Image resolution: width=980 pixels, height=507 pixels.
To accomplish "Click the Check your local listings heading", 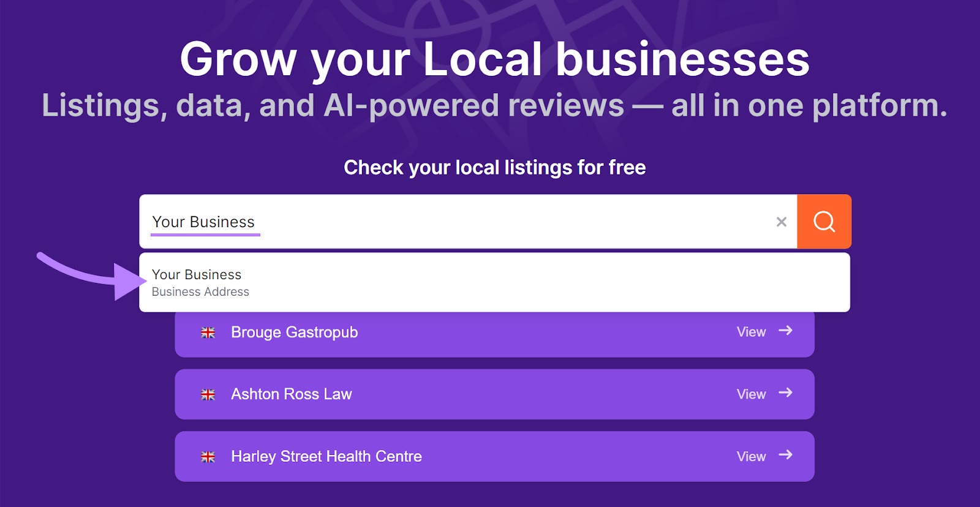I will 494,167.
